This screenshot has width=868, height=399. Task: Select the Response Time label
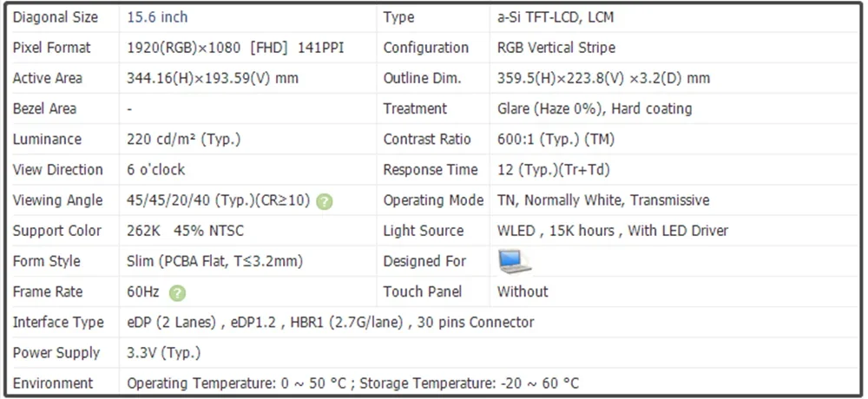431,169
